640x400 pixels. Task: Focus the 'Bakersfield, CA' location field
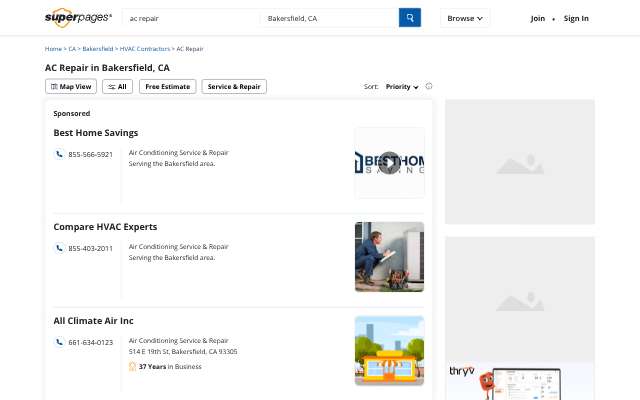pyautogui.click(x=329, y=18)
